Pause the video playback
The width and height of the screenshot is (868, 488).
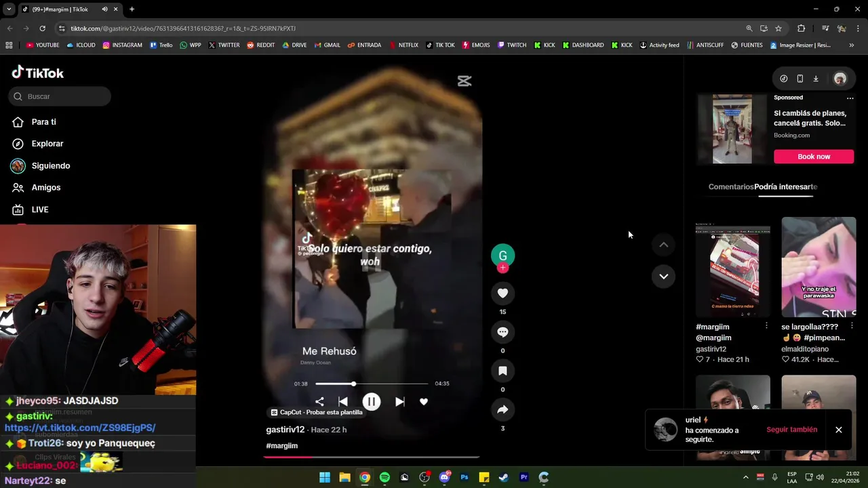coord(371,401)
